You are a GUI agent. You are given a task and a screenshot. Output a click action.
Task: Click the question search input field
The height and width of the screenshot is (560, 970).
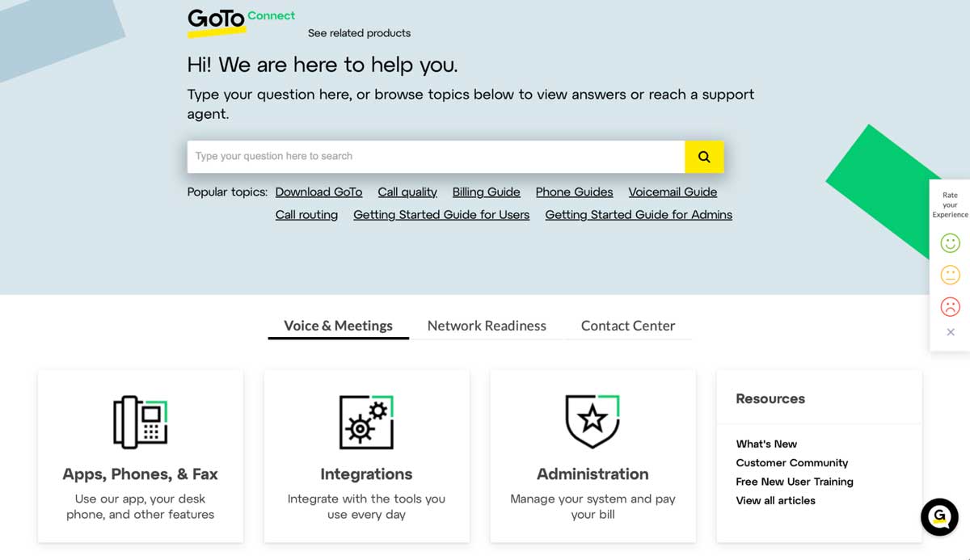pyautogui.click(x=436, y=157)
